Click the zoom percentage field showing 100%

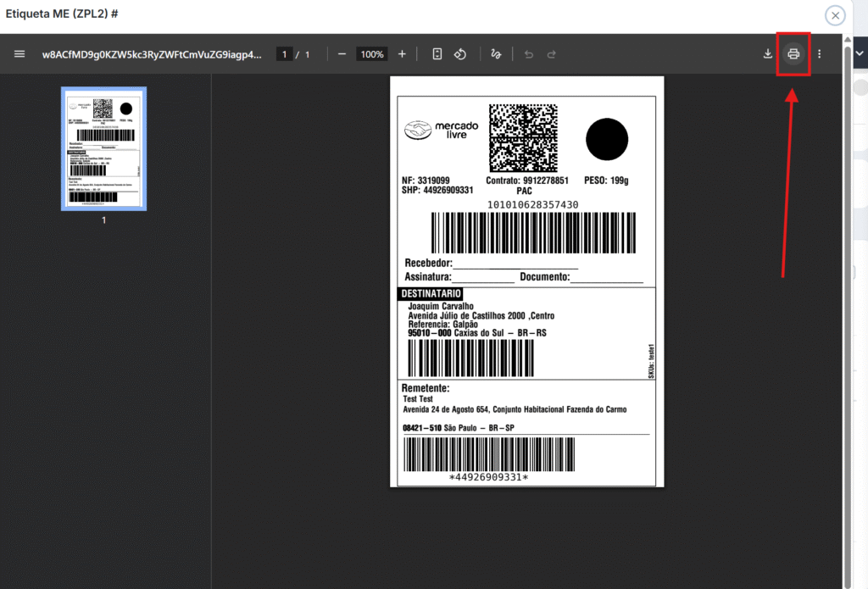(371, 54)
